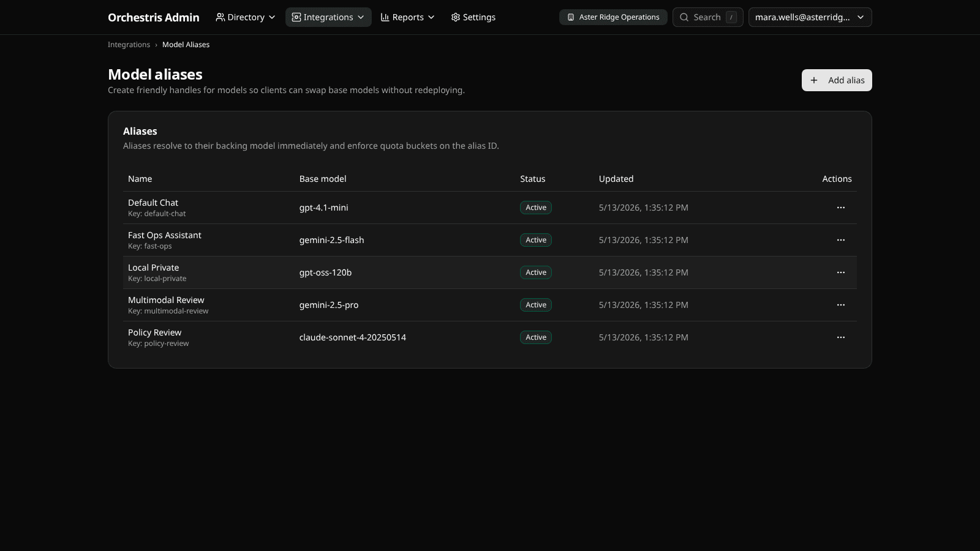Click the 'Key: default-chat' text
This screenshot has height=551, width=980.
[x=157, y=214]
